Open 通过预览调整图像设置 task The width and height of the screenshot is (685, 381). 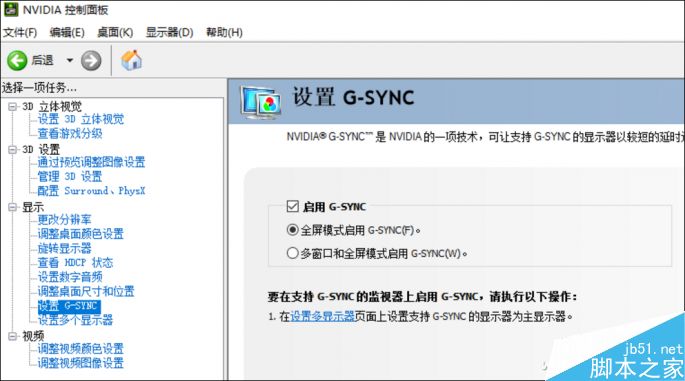click(91, 162)
